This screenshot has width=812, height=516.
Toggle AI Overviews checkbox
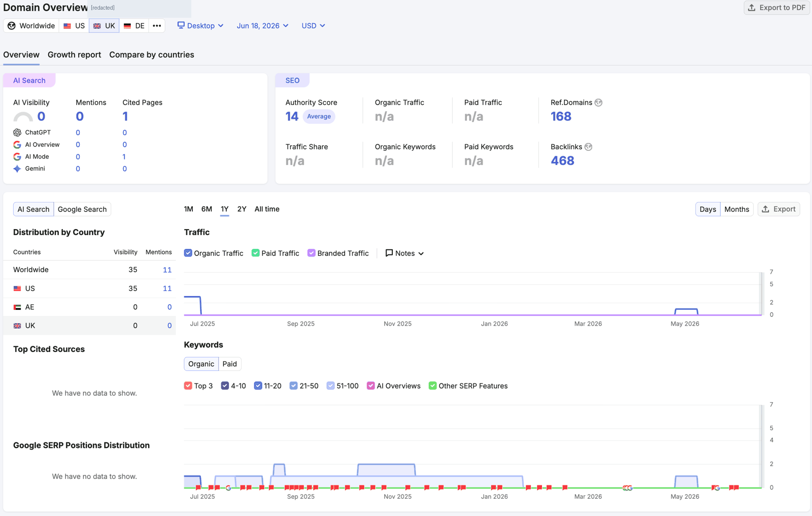pos(371,386)
